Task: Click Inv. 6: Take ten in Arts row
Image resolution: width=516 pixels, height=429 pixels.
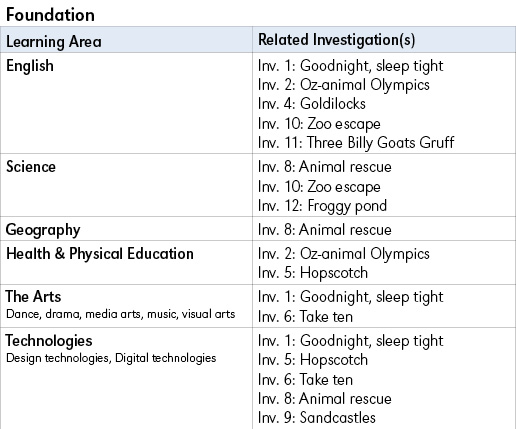Action: click(305, 316)
